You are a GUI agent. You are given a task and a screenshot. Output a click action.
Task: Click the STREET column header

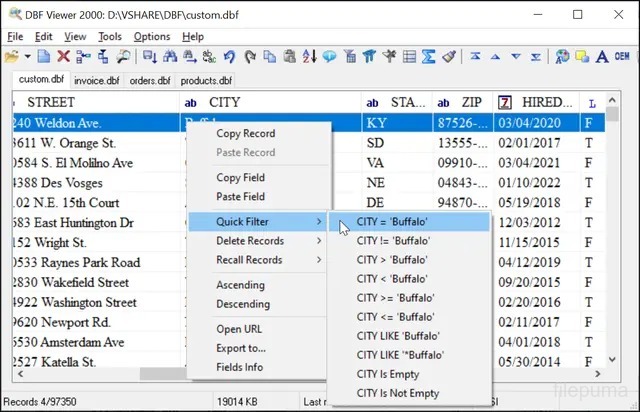tap(50, 103)
